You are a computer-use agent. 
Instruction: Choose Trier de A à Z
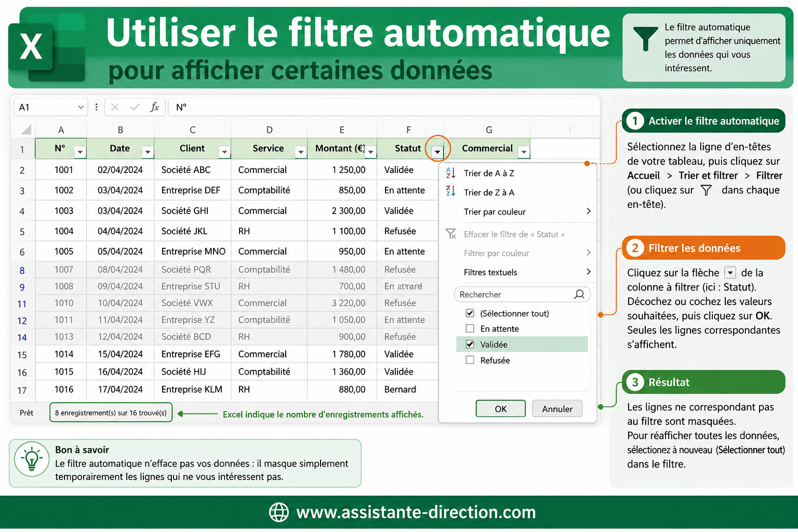tap(489, 173)
